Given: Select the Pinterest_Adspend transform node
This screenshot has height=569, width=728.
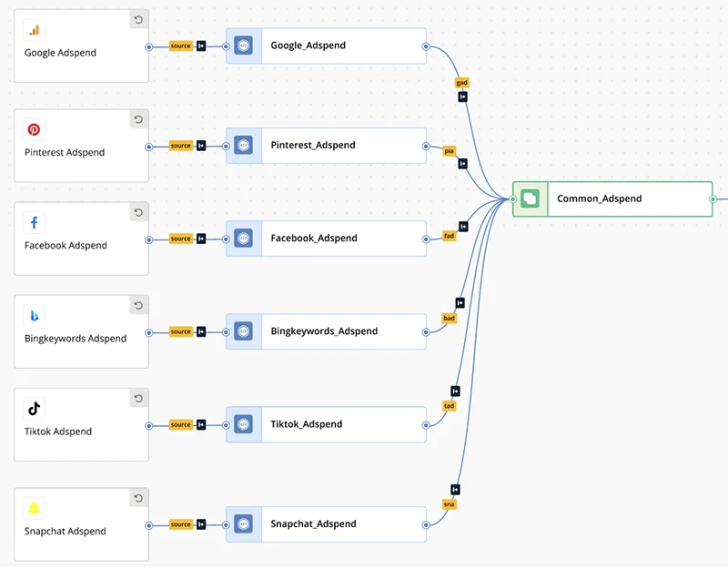Looking at the screenshot, I should pyautogui.click(x=326, y=146).
